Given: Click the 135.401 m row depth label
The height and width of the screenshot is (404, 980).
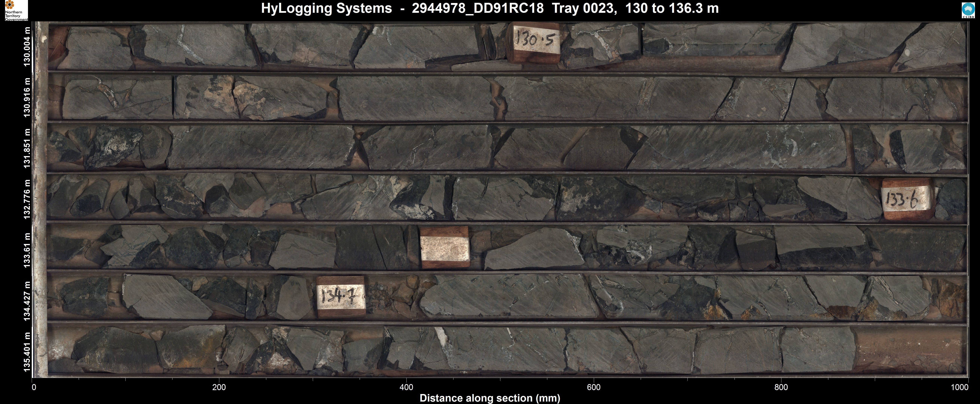Looking at the screenshot, I should [x=27, y=351].
